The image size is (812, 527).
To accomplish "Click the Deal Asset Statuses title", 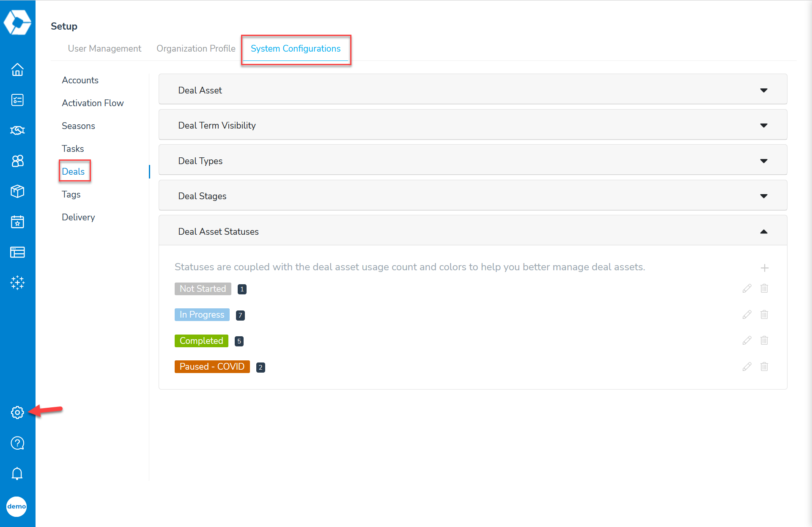I will tap(218, 232).
